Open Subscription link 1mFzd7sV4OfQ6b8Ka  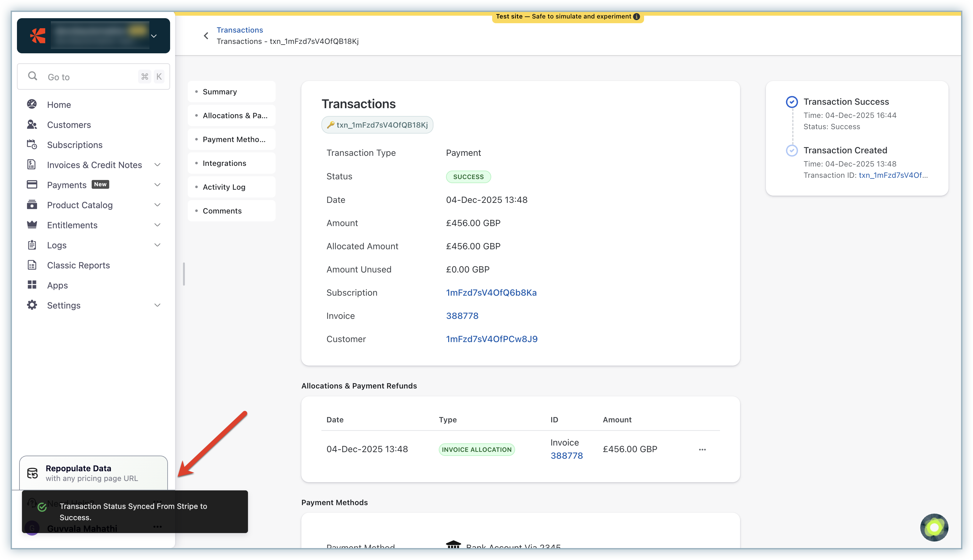pos(491,292)
